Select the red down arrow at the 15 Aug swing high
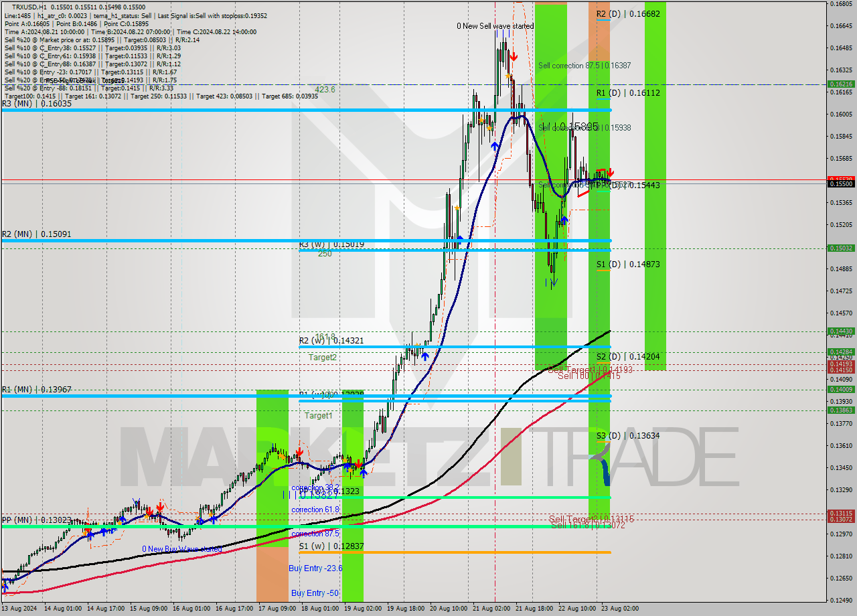Viewport: 857px width, 616px height. 159,507
